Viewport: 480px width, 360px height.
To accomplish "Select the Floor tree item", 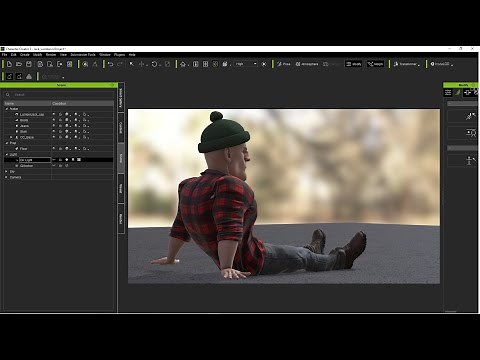I will 23,149.
